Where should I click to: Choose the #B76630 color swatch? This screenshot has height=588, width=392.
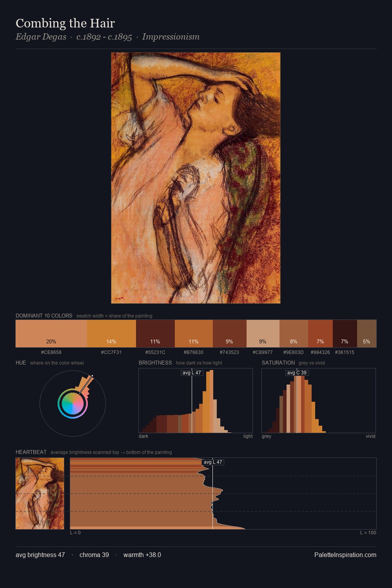coord(194,334)
